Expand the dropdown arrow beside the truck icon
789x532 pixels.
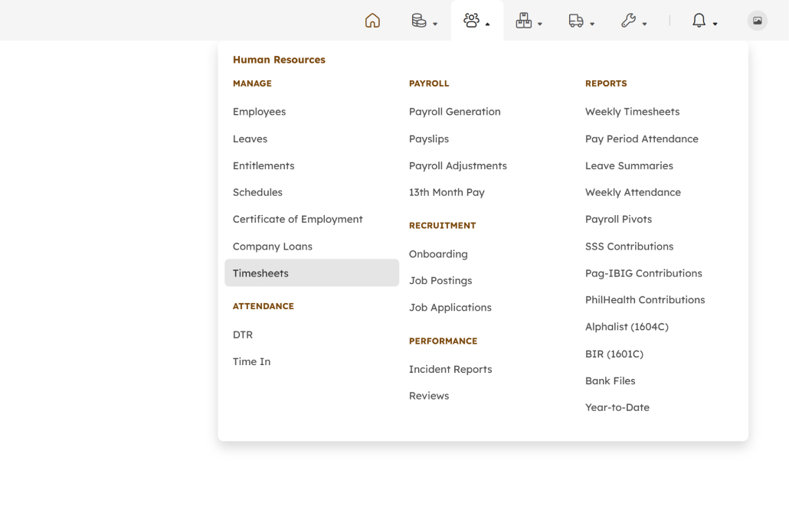592,24
